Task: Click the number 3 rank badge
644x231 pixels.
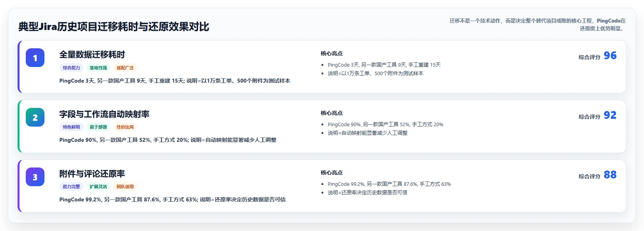Action: click(x=35, y=177)
